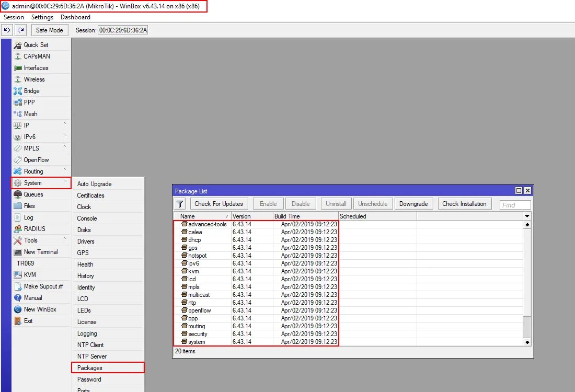Click Exit in sidebar
Image resolution: width=575 pixels, height=392 pixels.
click(x=41, y=321)
